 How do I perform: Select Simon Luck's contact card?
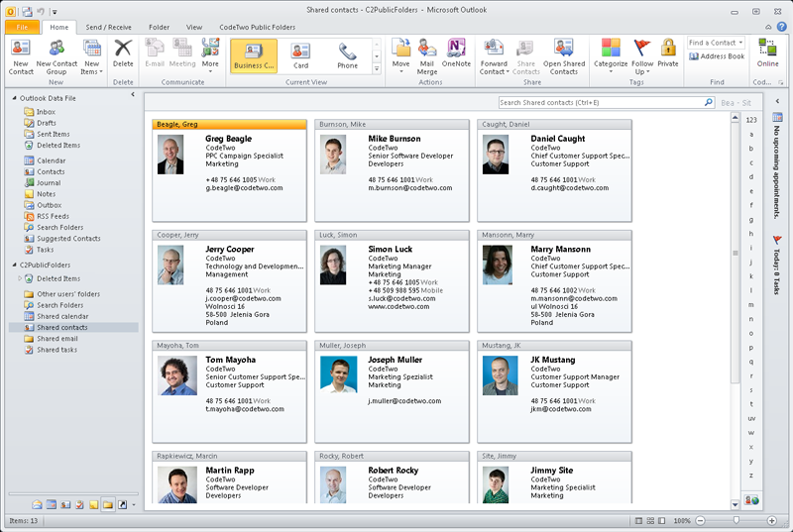(x=392, y=281)
